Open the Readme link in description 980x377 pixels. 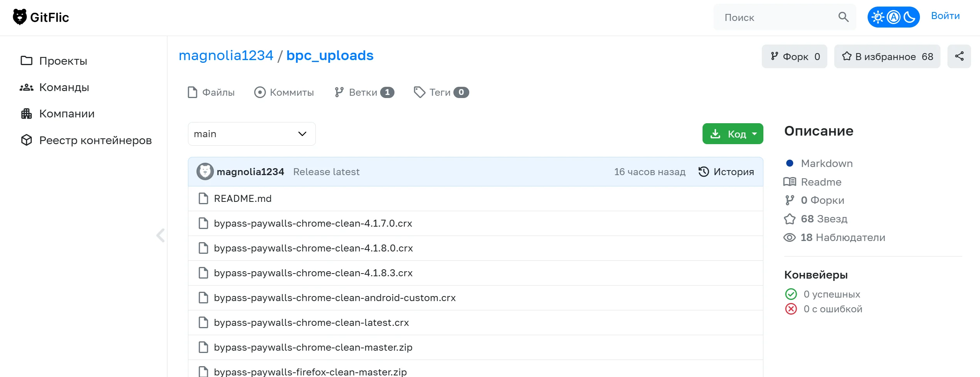[821, 182]
